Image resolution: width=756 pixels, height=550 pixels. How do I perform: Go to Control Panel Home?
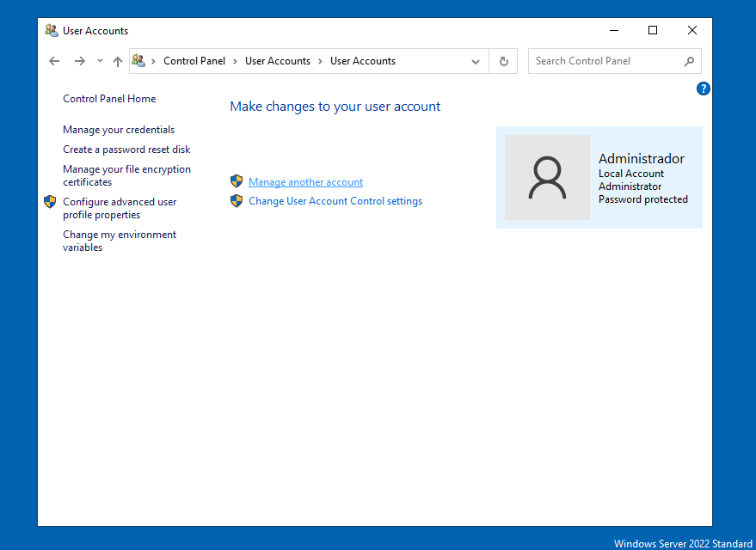[109, 99]
